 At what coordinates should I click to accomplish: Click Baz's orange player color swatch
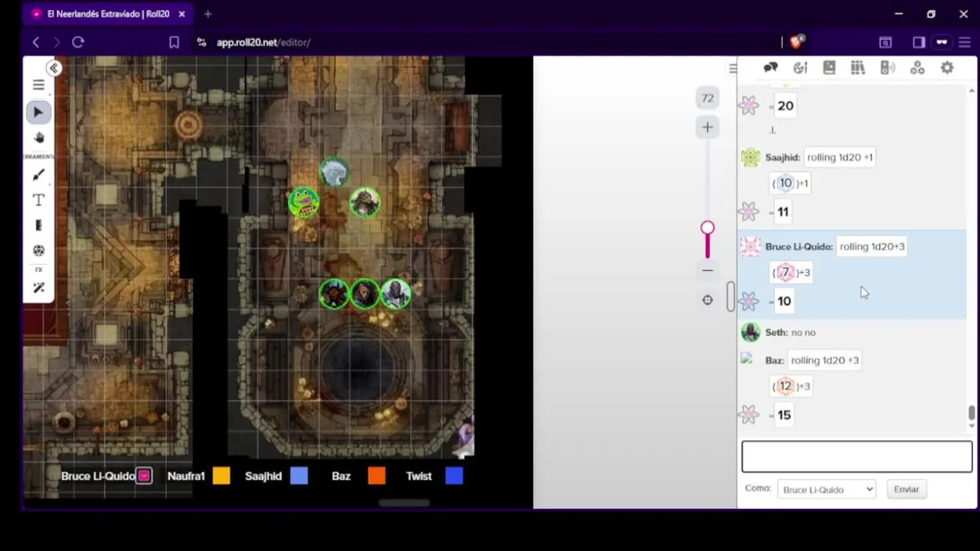pyautogui.click(x=377, y=476)
